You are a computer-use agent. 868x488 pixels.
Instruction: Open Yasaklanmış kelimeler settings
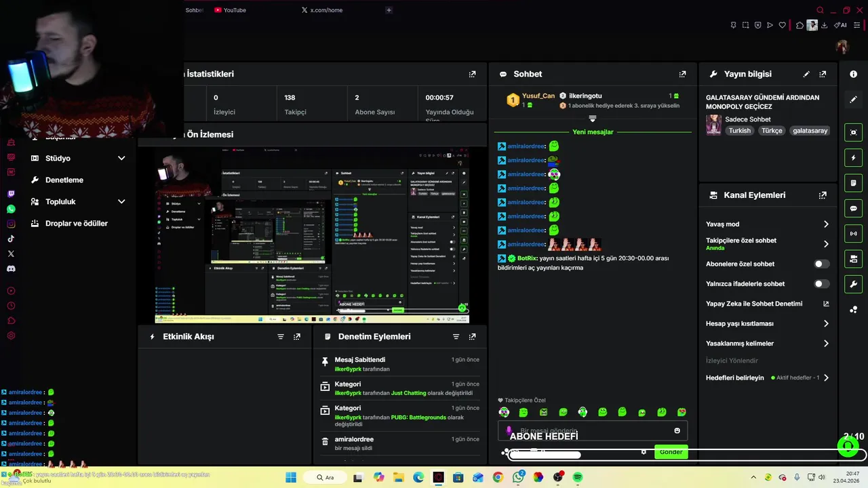tap(767, 344)
